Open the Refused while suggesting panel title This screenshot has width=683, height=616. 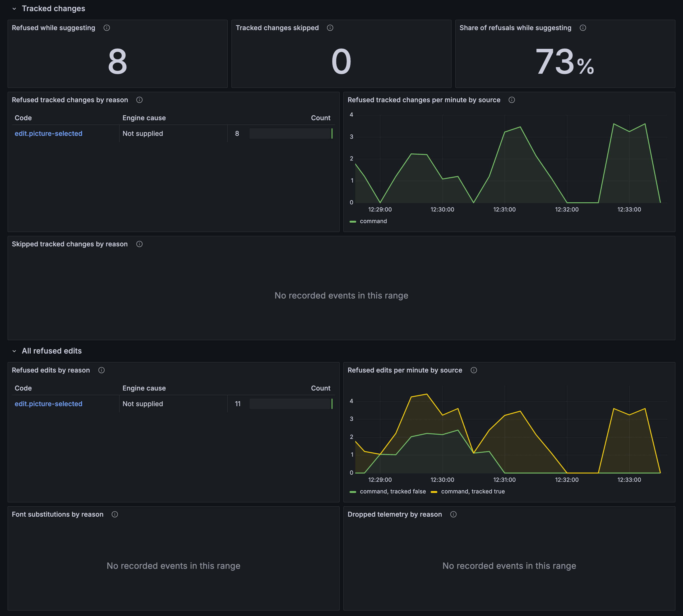click(53, 28)
